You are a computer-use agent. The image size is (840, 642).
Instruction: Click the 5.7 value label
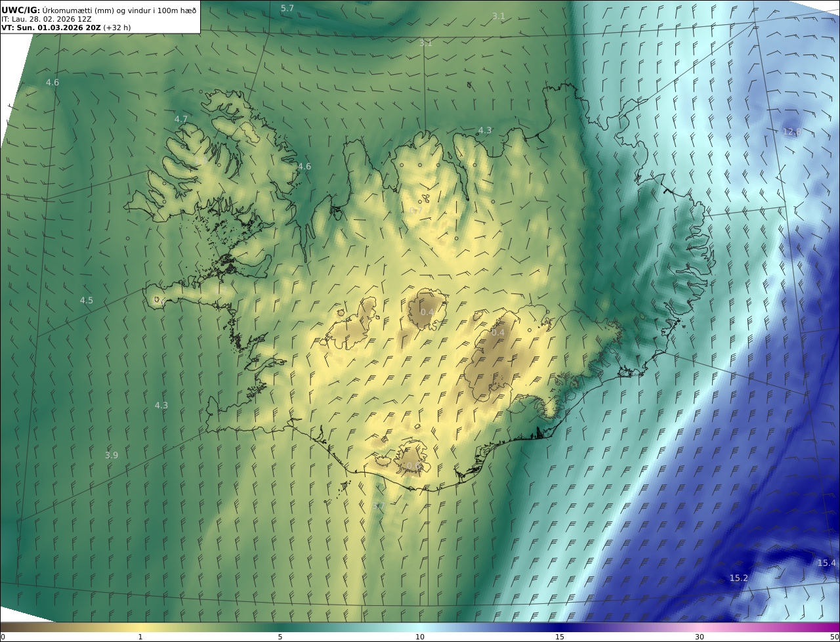click(x=287, y=8)
